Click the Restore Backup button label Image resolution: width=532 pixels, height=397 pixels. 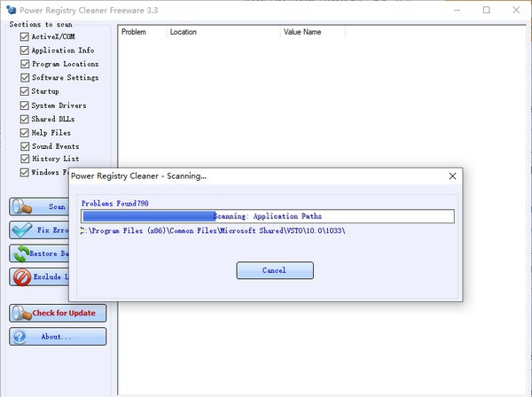click(49, 253)
